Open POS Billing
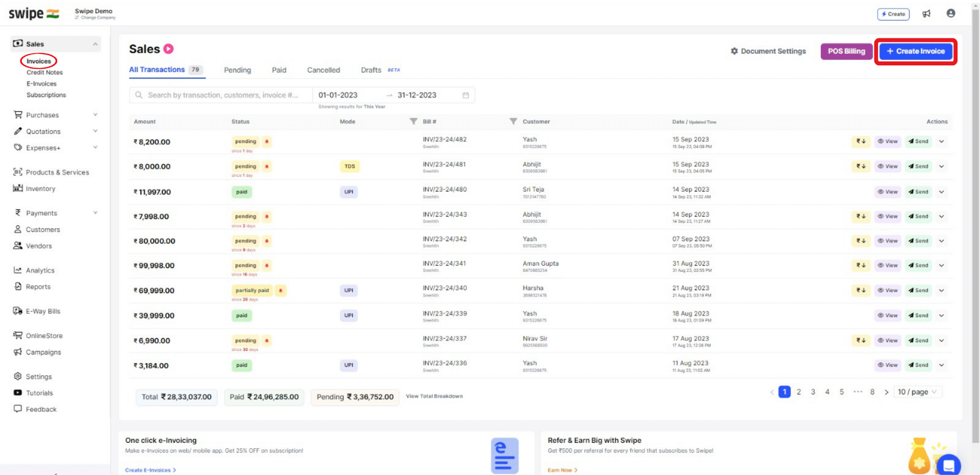Image resolution: width=980 pixels, height=475 pixels. tap(846, 51)
